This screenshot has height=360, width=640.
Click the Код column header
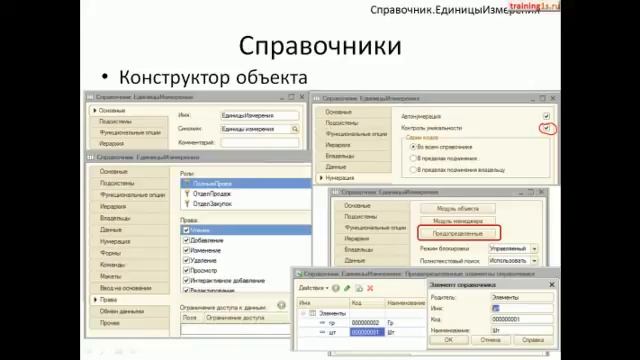pos(367,303)
